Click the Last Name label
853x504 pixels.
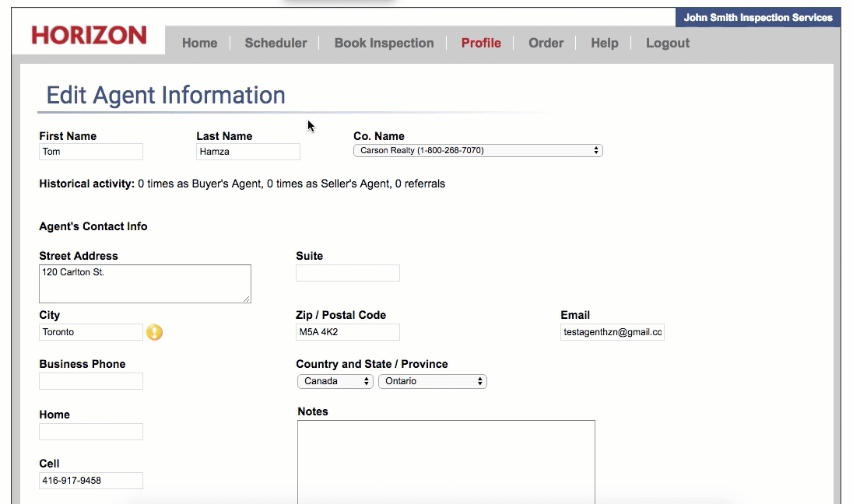click(x=224, y=136)
